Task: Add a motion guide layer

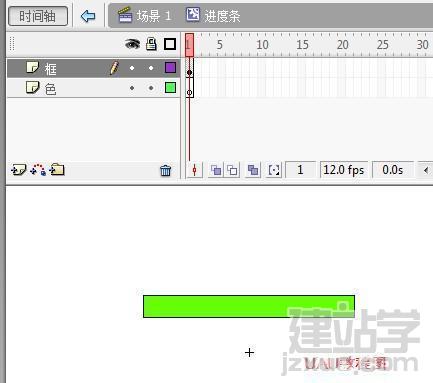Action: [x=38, y=170]
